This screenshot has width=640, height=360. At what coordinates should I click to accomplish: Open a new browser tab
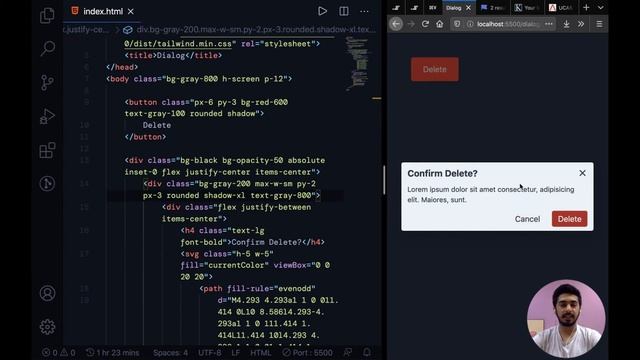click(586, 7)
